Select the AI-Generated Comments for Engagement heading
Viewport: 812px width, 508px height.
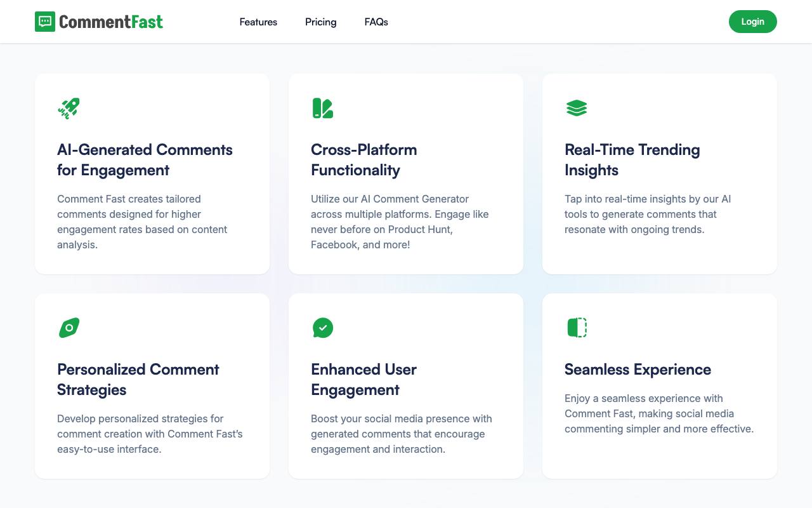(145, 160)
